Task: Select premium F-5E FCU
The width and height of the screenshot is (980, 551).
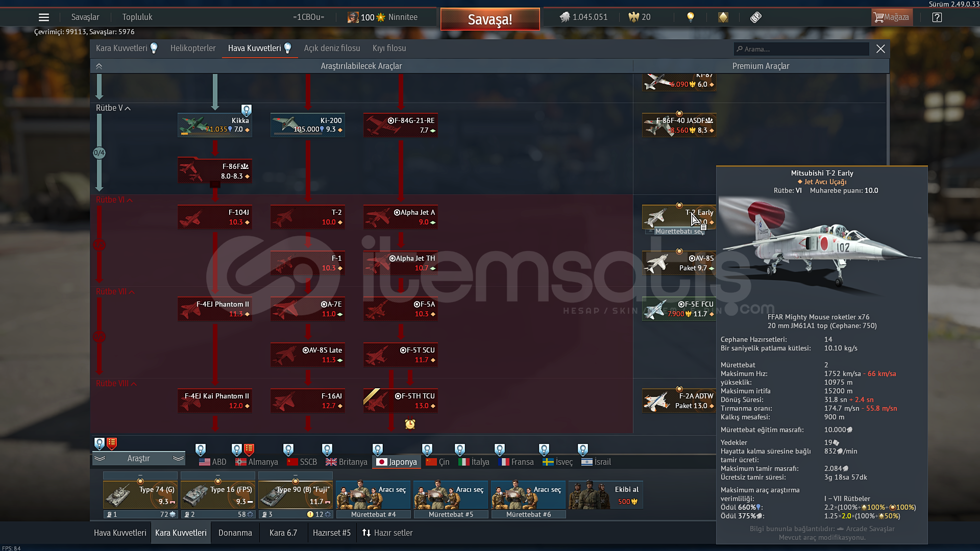Action: [679, 309]
